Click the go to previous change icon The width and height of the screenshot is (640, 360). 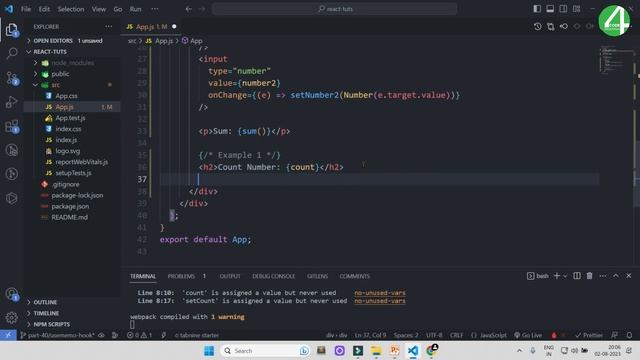pyautogui.click(x=564, y=27)
